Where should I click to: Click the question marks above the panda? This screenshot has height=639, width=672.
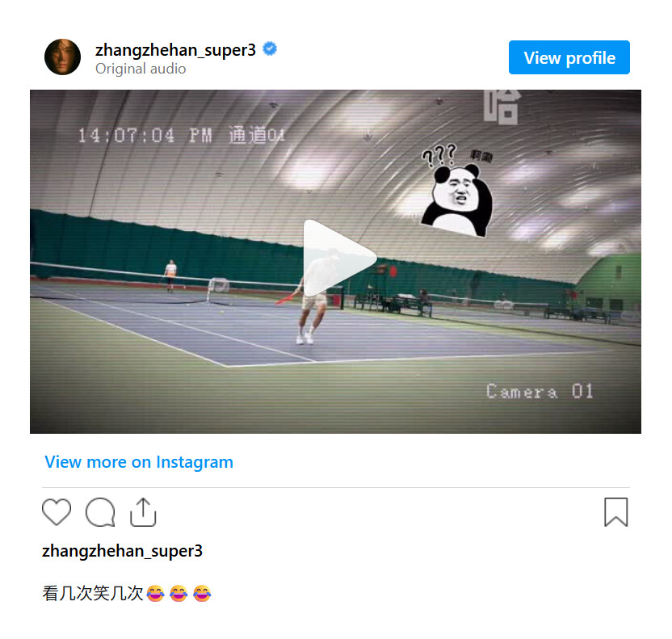coord(439,155)
